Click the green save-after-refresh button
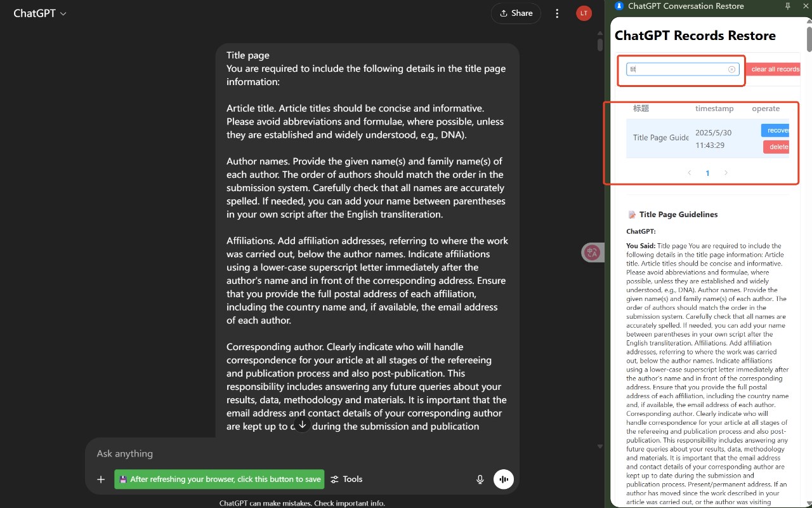812x508 pixels. pos(219,479)
